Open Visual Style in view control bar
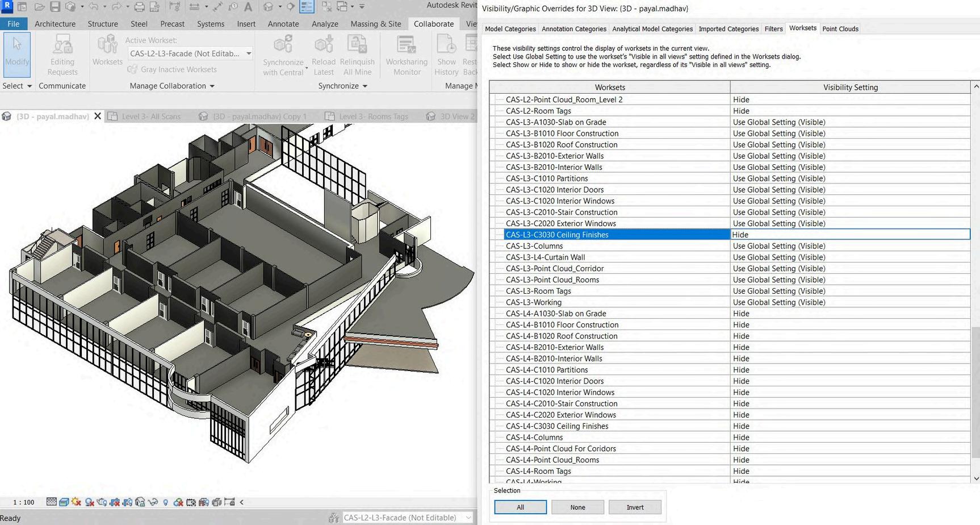Screen dimensions: 980x525 point(64,502)
